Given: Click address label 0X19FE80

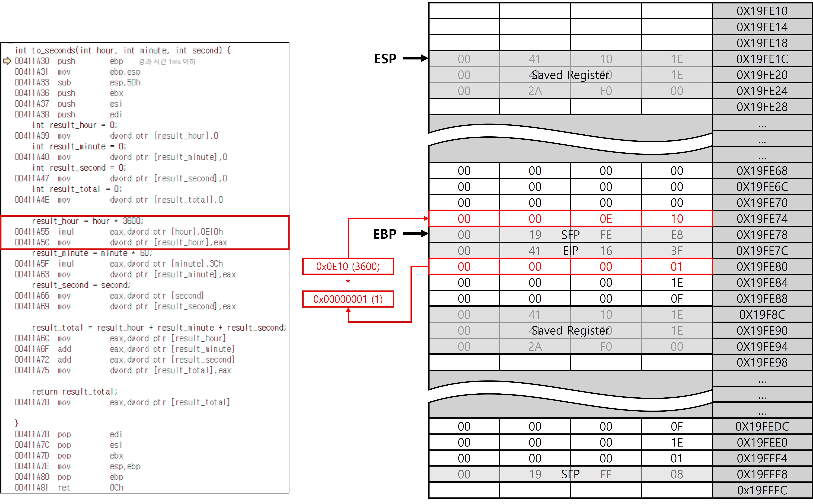Looking at the screenshot, I should pos(762,267).
